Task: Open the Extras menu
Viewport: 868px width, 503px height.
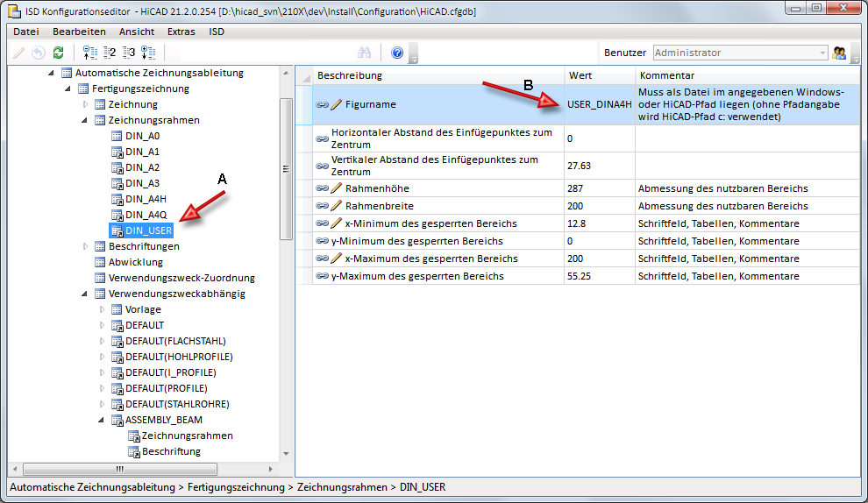Action: 181,32
